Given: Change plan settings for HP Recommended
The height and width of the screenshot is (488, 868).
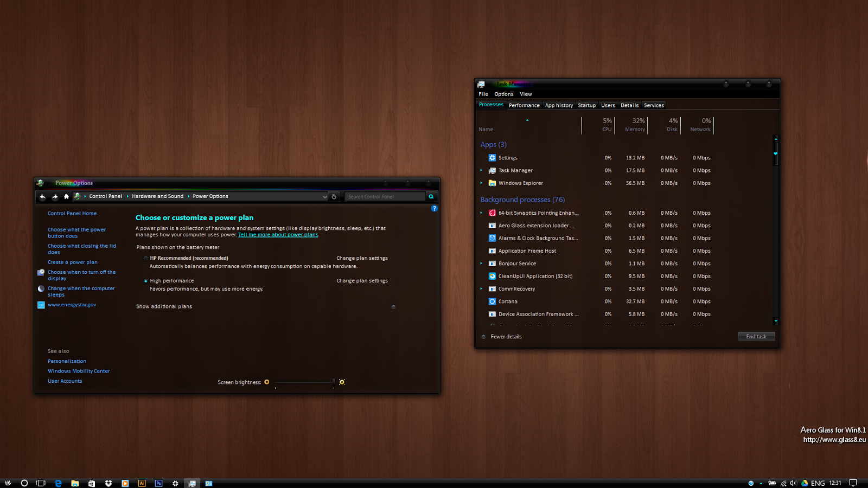Looking at the screenshot, I should pos(362,258).
